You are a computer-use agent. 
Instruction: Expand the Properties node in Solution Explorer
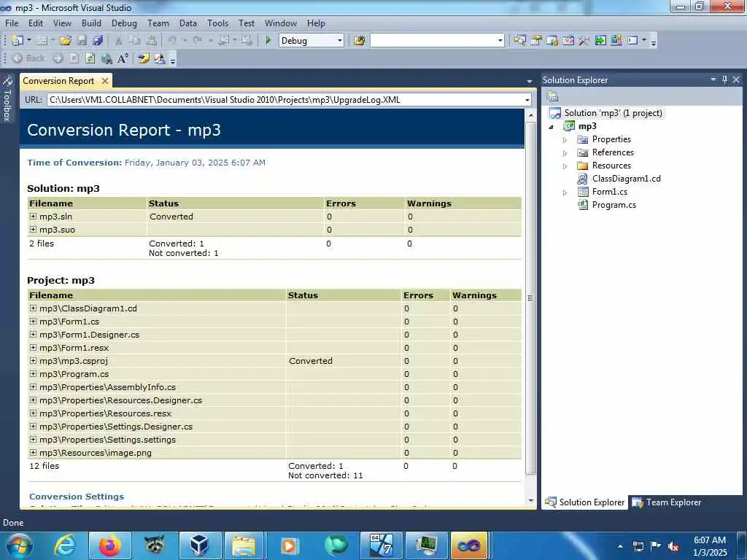(x=565, y=140)
